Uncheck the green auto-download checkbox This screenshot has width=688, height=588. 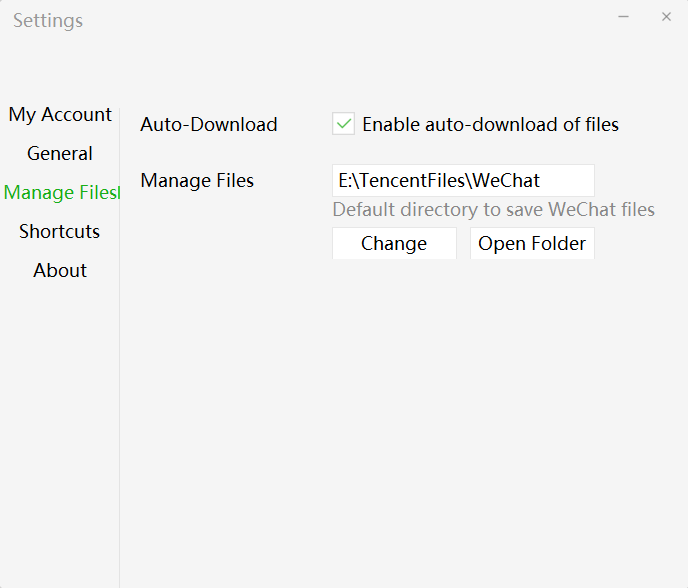(x=344, y=124)
